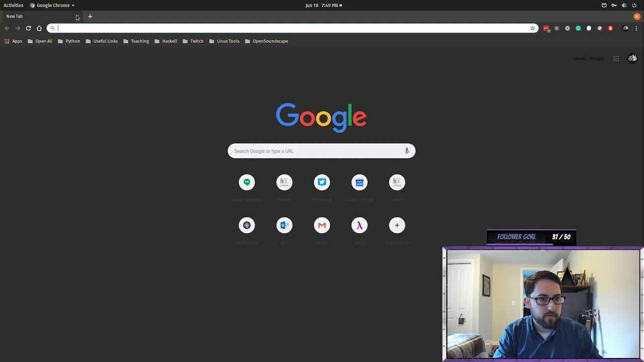Open the Gmail shortcut tile
Viewport: 644px width, 362px height.
(x=322, y=225)
